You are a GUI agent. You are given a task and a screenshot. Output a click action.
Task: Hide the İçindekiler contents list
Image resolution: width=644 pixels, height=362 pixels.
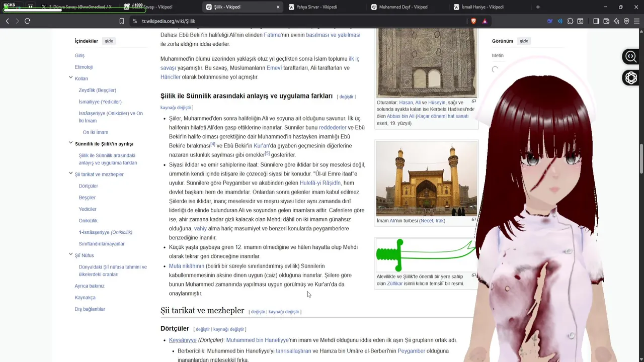point(109,41)
